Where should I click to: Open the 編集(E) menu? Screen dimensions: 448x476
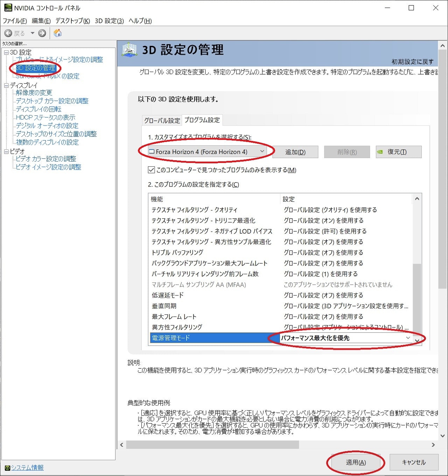[x=41, y=21]
